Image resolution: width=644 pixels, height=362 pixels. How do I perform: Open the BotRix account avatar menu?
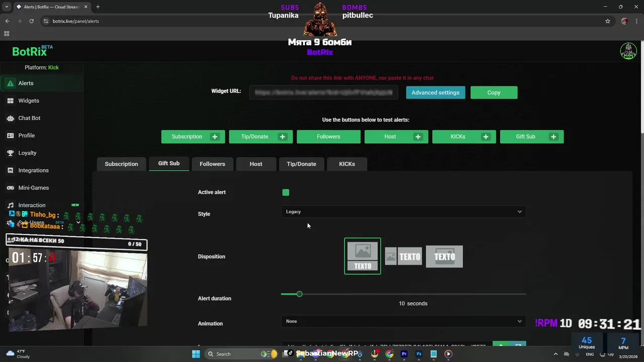click(x=628, y=51)
